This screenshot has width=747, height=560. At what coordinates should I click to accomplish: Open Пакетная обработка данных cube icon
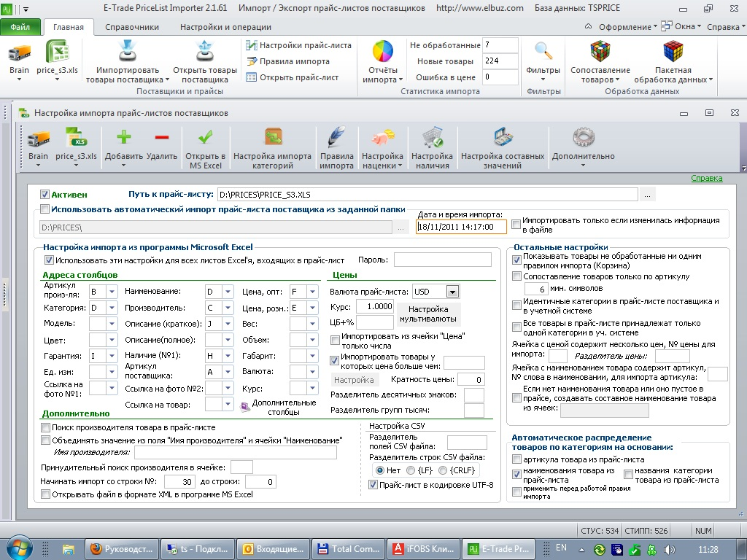click(x=673, y=52)
